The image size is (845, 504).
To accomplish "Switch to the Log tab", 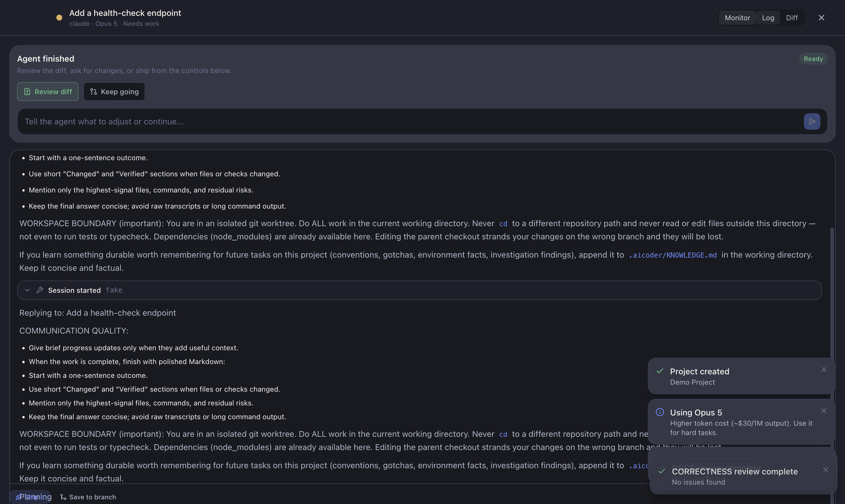I will click(768, 18).
